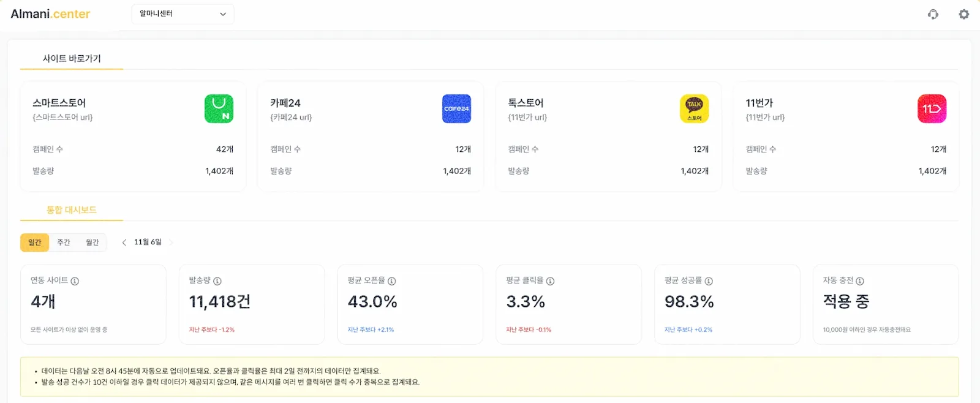Open the 톡스토어 site card title
Viewport: 980px width, 403px height.
tap(526, 103)
